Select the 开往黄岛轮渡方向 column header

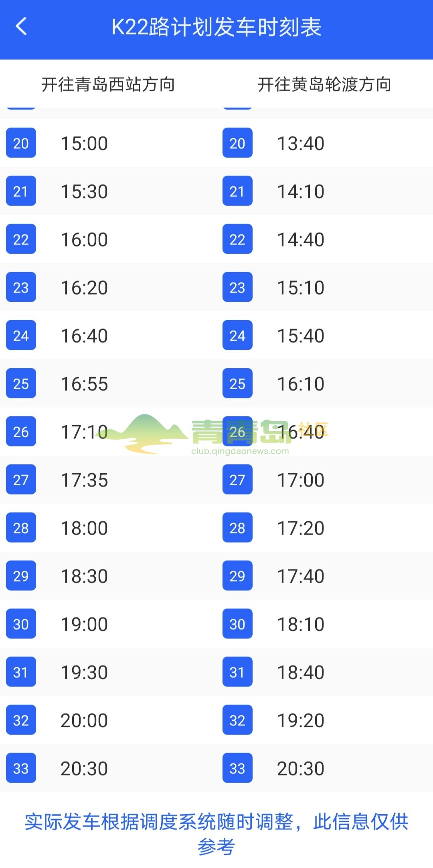325,84
